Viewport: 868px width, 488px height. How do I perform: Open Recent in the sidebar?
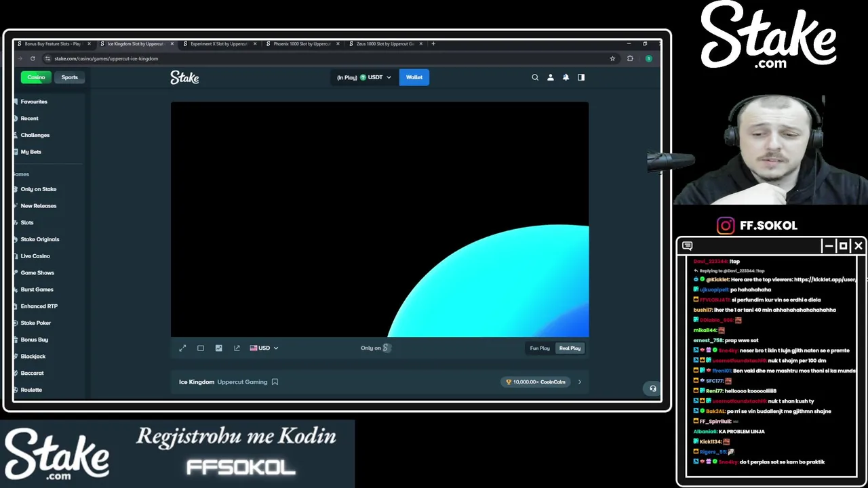[x=29, y=119]
